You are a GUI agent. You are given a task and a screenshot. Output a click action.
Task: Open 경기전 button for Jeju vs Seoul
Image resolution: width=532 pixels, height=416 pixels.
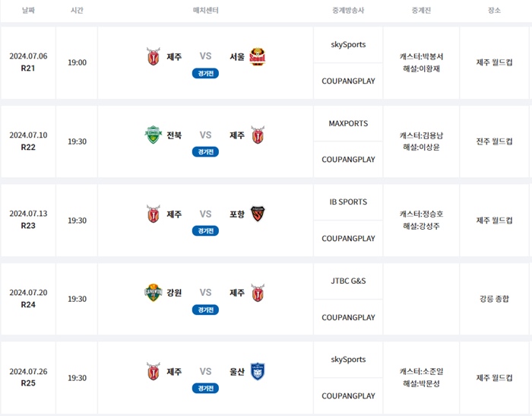click(206, 73)
